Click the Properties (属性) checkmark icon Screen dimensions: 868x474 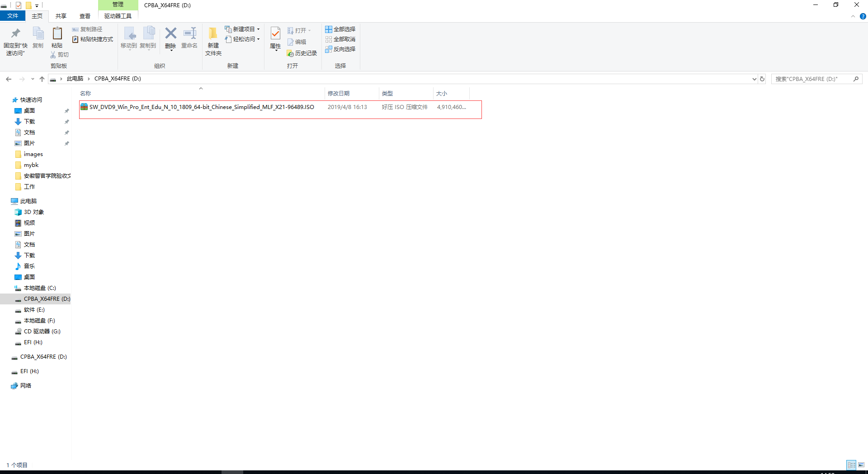[x=275, y=33]
